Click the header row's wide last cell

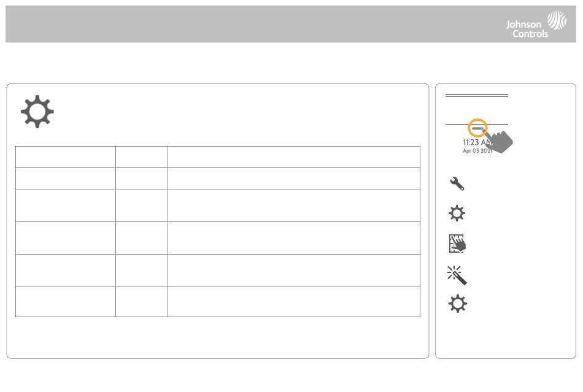(294, 157)
